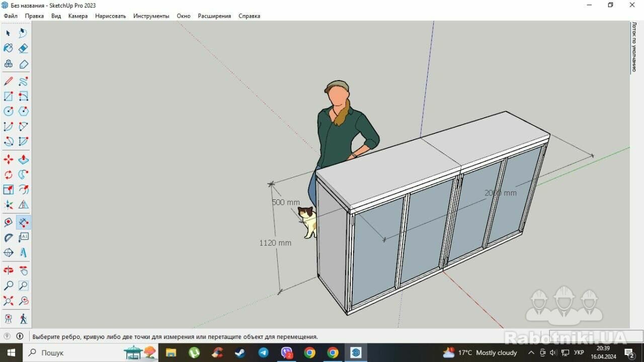Select the Eraser tool
This screenshot has width=644, height=362.
24,48
